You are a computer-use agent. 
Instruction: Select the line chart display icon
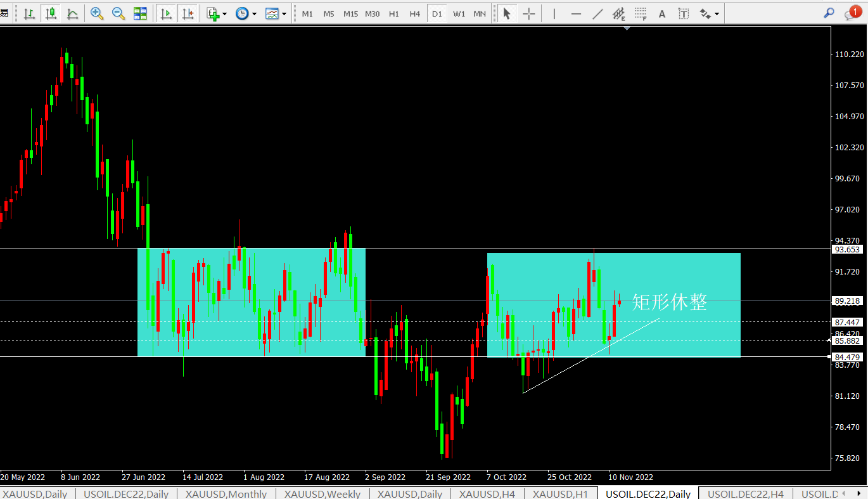[72, 13]
